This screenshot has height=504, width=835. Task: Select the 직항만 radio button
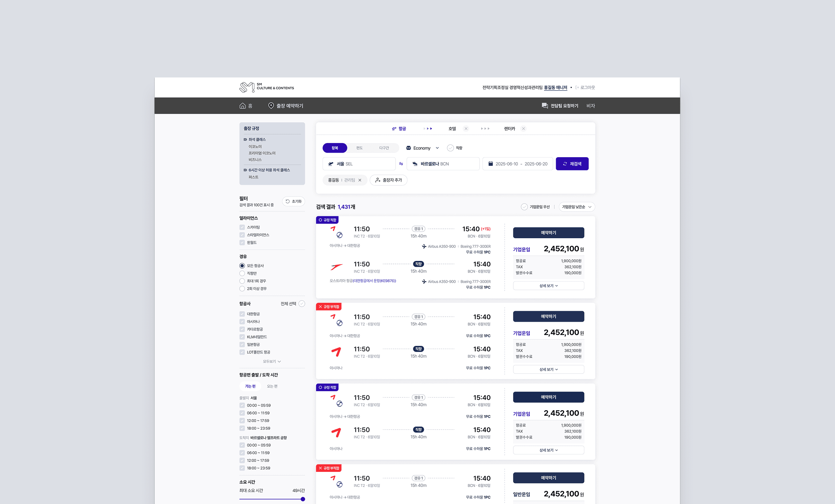242,273
